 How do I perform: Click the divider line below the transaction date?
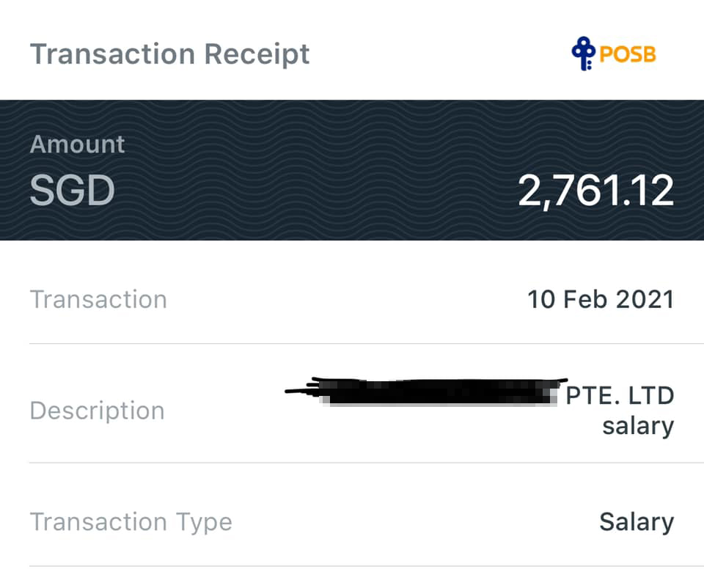(x=352, y=343)
